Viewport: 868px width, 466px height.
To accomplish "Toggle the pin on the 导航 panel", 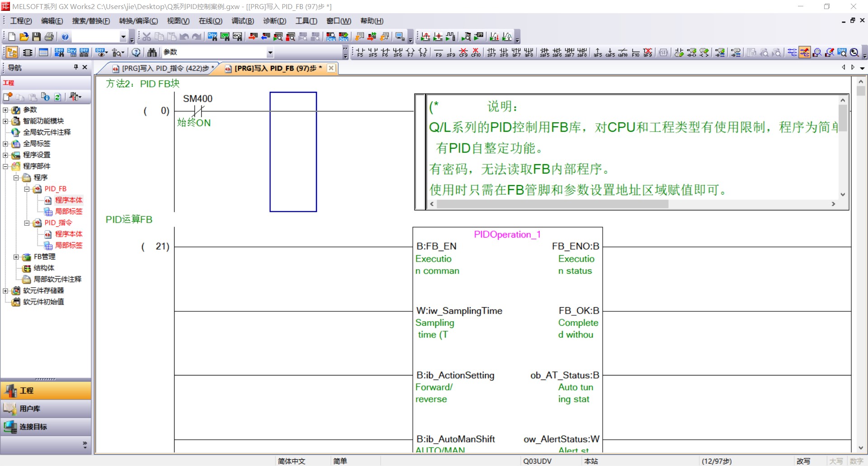I will (x=76, y=67).
